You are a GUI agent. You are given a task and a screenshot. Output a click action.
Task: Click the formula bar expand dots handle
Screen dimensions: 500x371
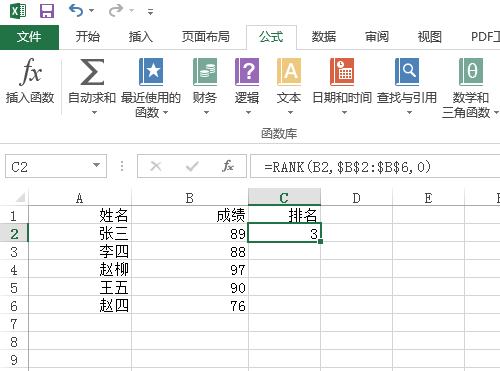coord(122,166)
